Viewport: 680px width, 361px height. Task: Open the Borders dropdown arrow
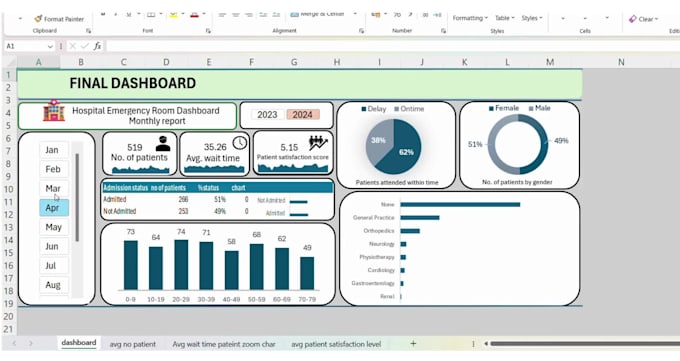tap(160, 14)
